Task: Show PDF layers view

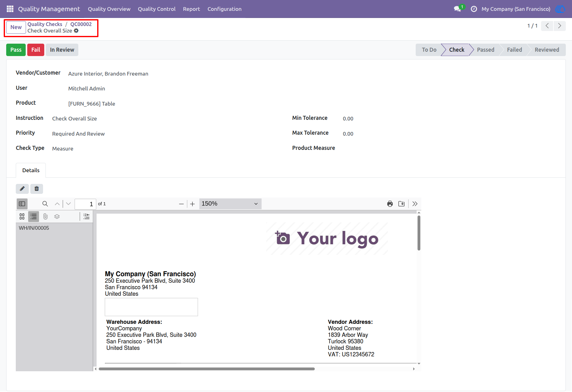Action: [x=57, y=216]
